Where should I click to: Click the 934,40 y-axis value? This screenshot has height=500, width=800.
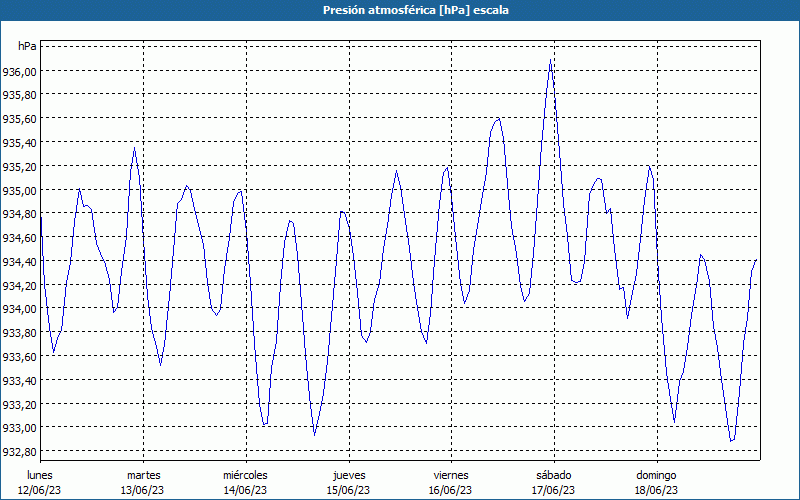tap(19, 262)
